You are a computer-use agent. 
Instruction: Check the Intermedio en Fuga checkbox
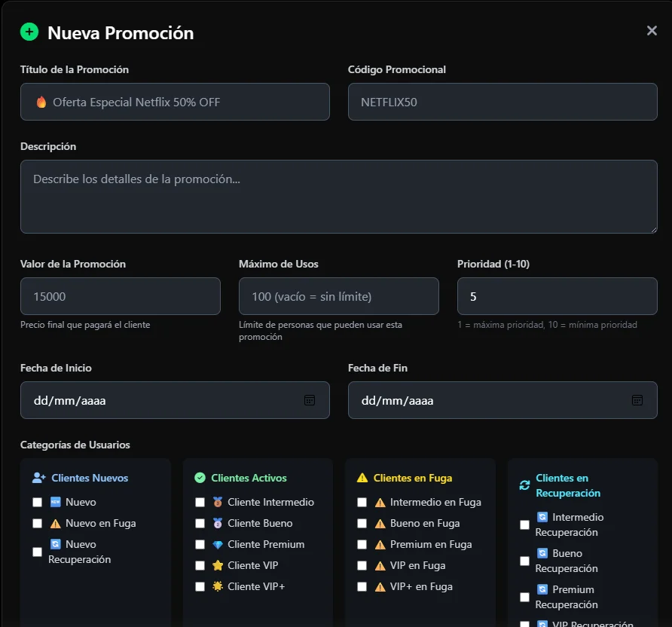coord(362,503)
